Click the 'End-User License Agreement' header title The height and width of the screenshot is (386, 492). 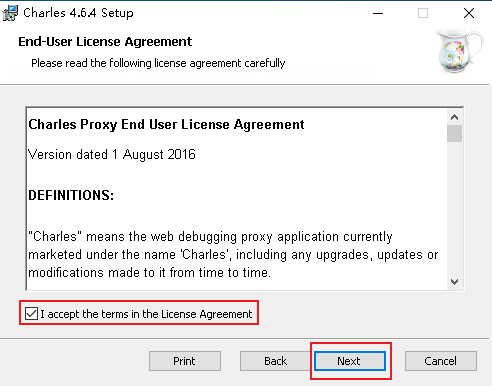[x=105, y=42]
